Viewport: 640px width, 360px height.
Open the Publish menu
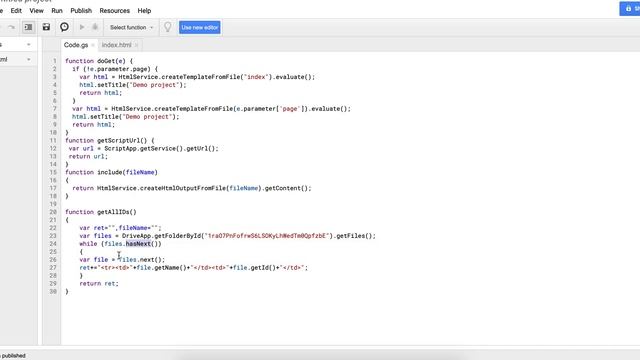(81, 11)
